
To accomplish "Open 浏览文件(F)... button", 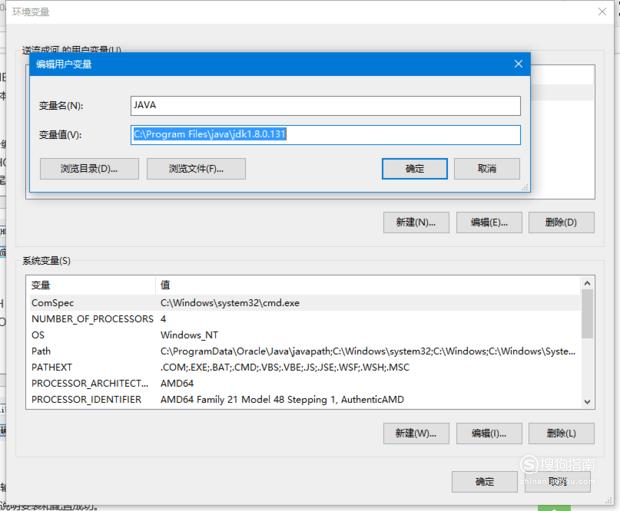I will coord(196,169).
